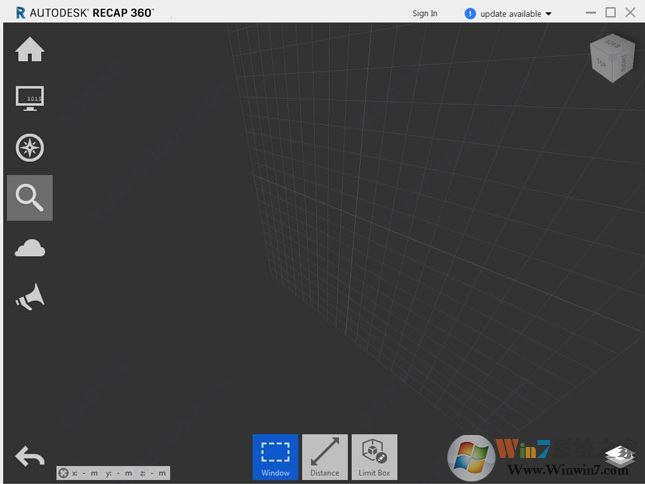
Task: Maximize the ReCap 360 window
Action: (x=610, y=13)
